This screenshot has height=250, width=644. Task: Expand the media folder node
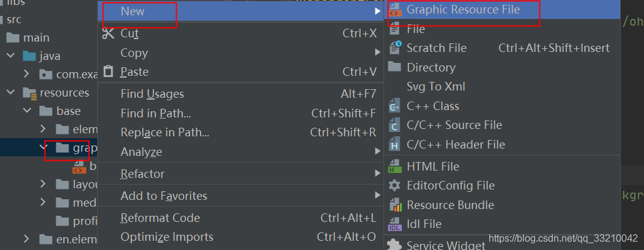43,202
